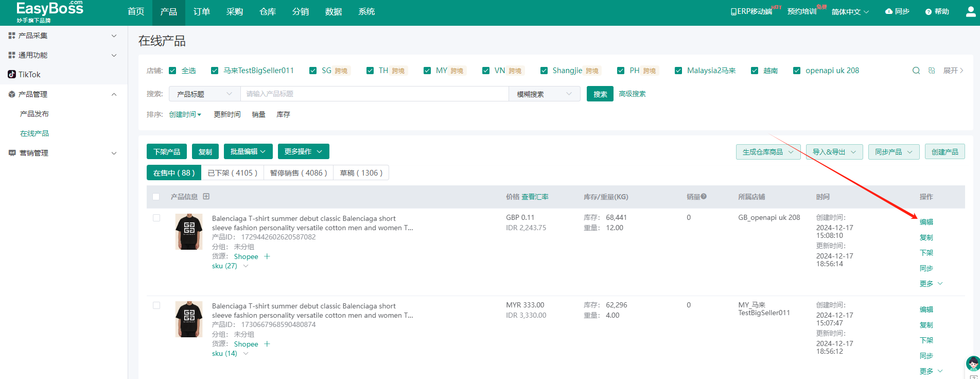This screenshot has height=379, width=980.
Task: Click the 营销管理 icon in sidebar
Action: [x=12, y=153]
